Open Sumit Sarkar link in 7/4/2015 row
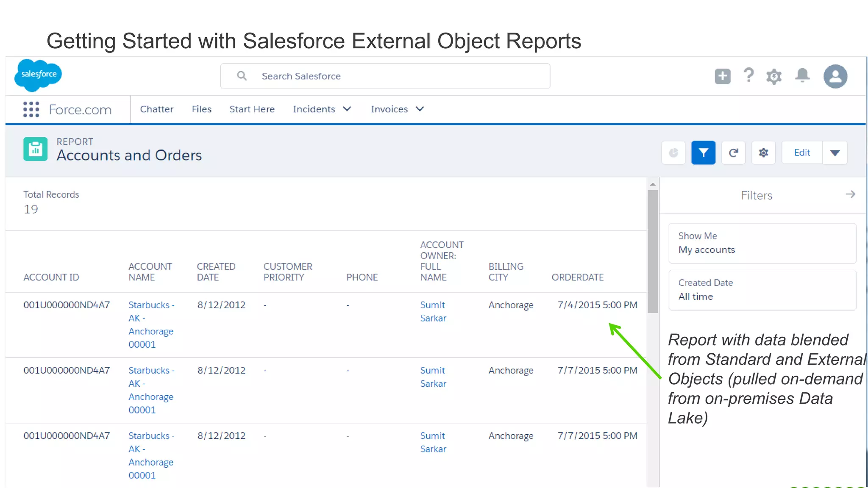The image size is (868, 488). tap(433, 311)
